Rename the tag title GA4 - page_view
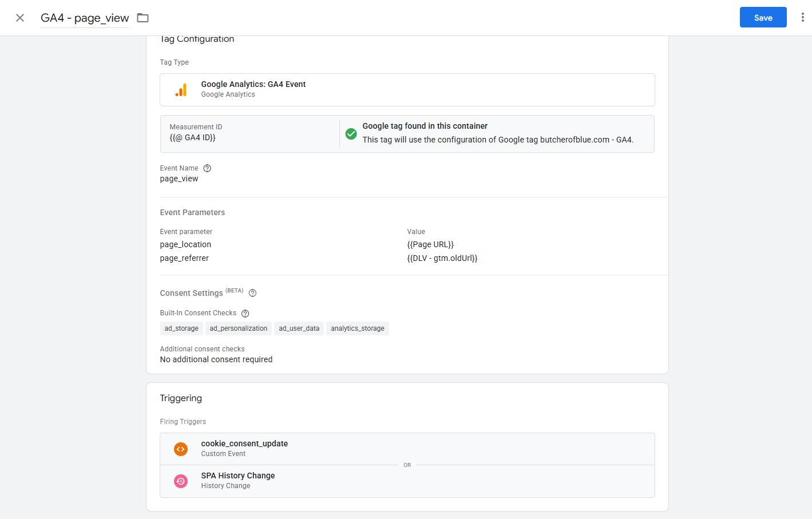This screenshot has width=812, height=519. 85,18
